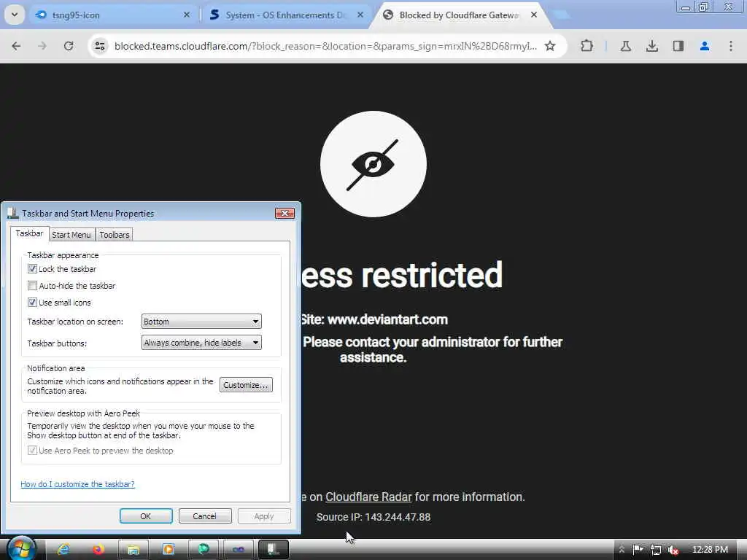Click the muted volume tray icon
The width and height of the screenshot is (747, 560).
673,550
